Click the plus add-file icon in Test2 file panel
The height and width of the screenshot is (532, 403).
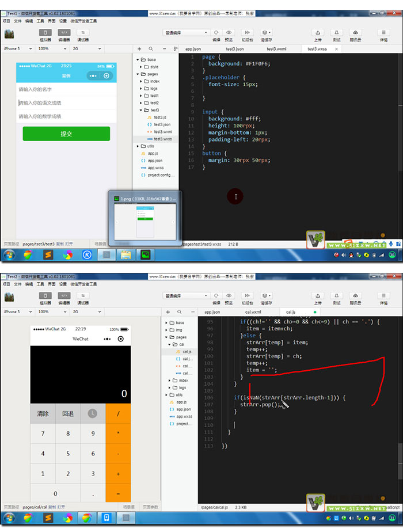coord(168,312)
